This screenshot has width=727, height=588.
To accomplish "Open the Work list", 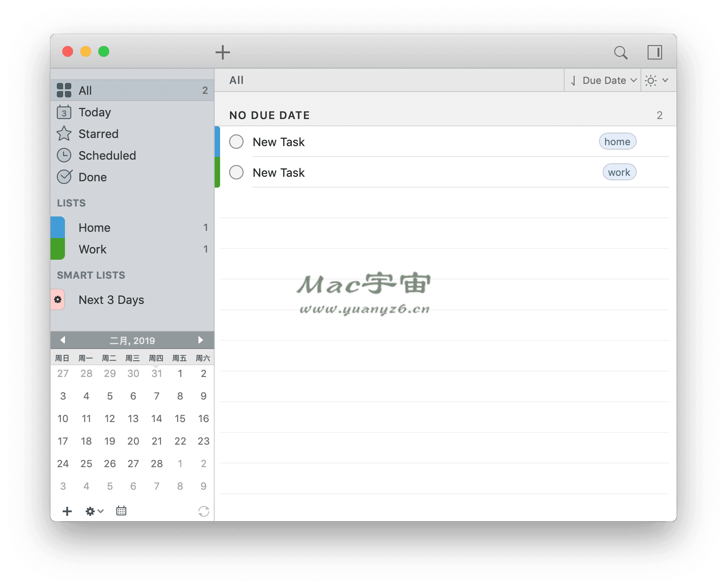I will point(92,249).
